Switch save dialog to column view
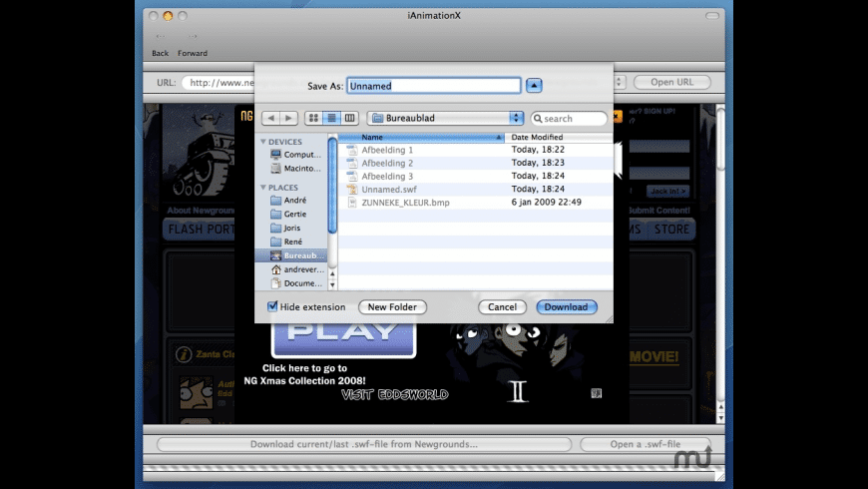The height and width of the screenshot is (489, 868). click(x=349, y=118)
